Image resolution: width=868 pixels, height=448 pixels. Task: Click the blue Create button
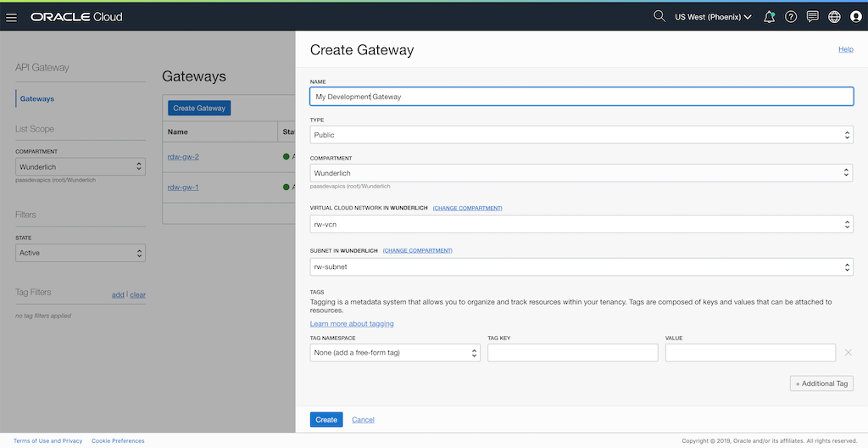[x=326, y=419]
